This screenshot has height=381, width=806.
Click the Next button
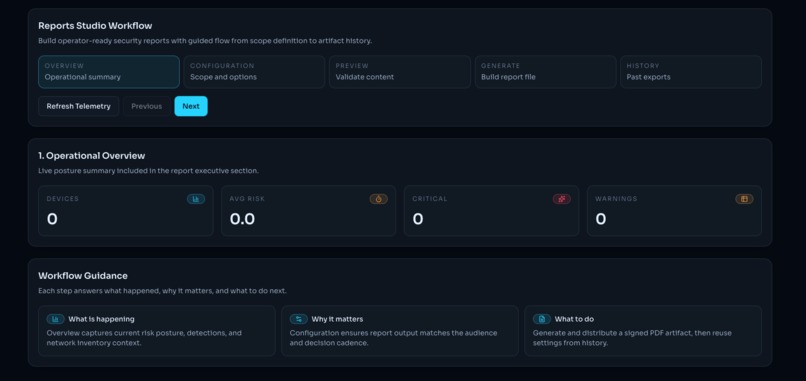[191, 106]
